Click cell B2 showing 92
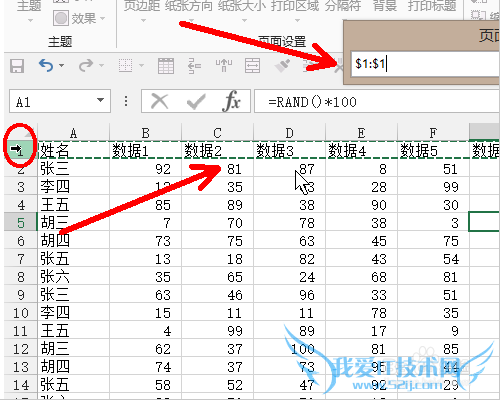 click(x=145, y=168)
